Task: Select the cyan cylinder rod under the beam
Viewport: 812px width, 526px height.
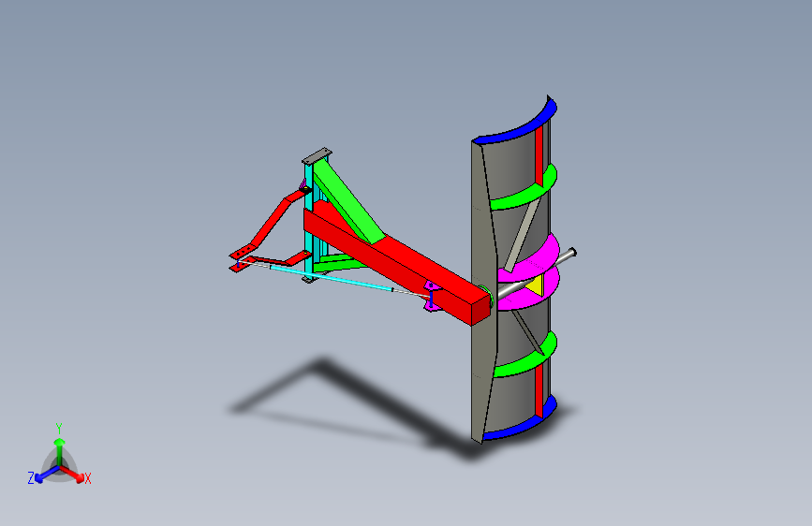Action: point(331,278)
